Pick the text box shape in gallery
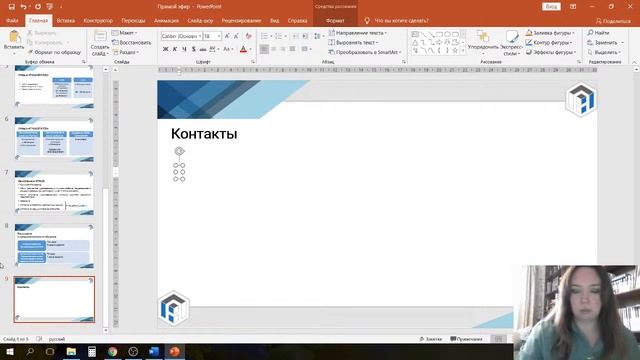This screenshot has width=640, height=360. (415, 34)
